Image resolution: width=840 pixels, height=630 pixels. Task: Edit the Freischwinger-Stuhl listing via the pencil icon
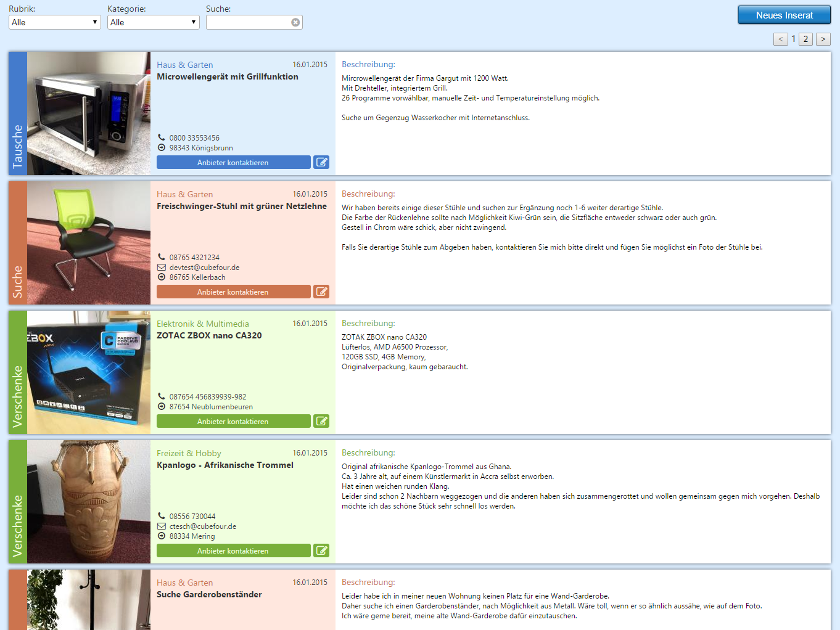point(321,292)
